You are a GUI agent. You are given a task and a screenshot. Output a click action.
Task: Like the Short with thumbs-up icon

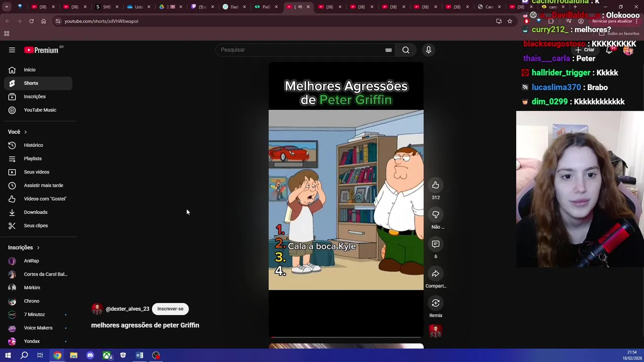coord(436,185)
